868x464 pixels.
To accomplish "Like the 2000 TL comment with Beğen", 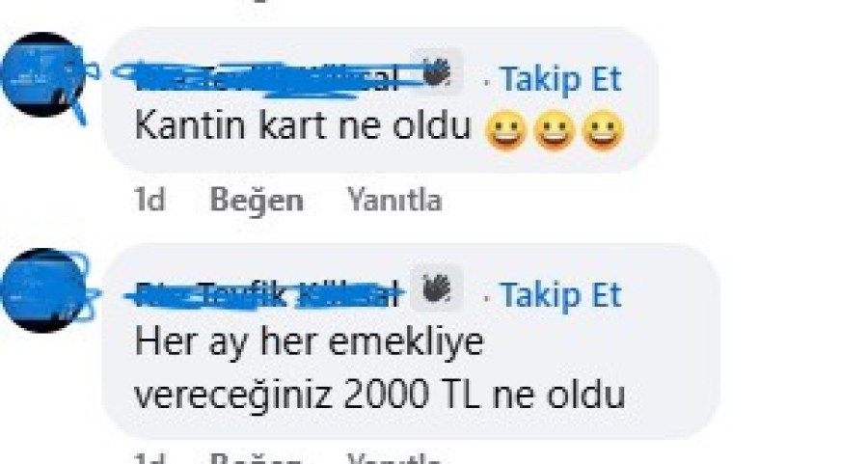I will click(x=257, y=459).
